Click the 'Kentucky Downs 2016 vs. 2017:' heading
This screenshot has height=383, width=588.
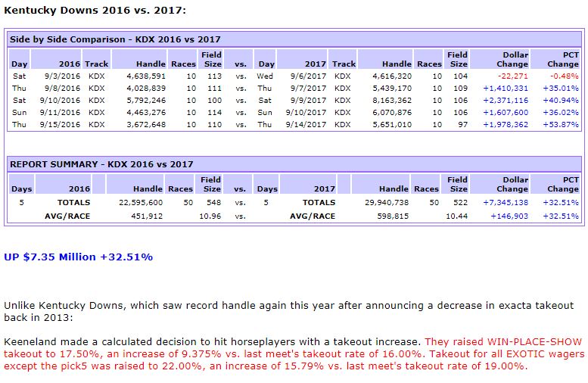[95, 10]
